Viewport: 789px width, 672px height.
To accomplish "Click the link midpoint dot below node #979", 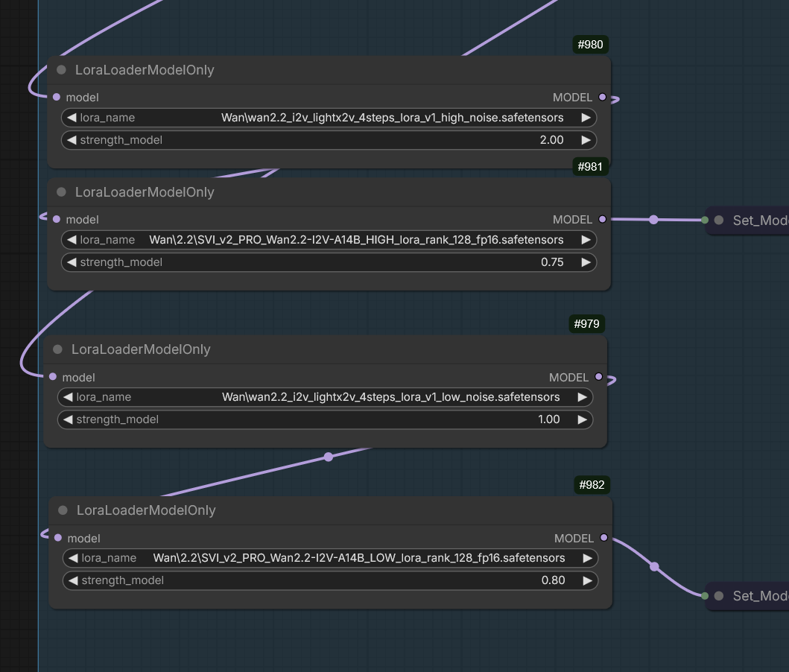I will pyautogui.click(x=329, y=457).
